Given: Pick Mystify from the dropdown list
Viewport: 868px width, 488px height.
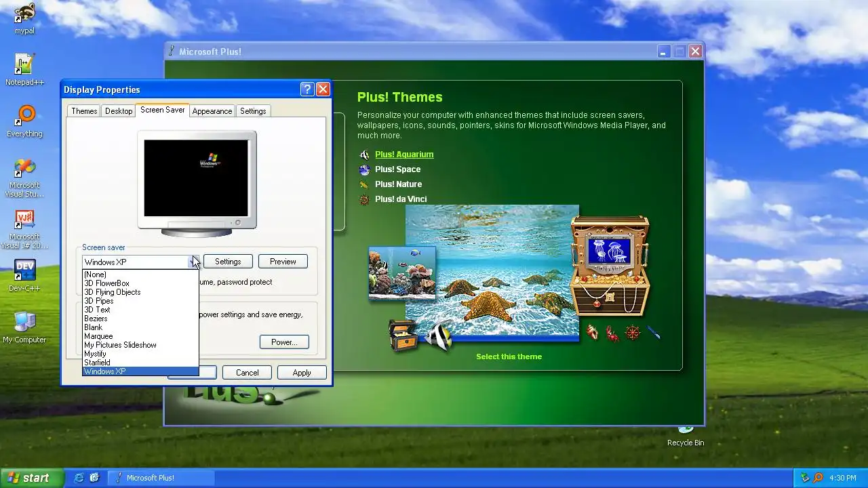Looking at the screenshot, I should click(140, 354).
